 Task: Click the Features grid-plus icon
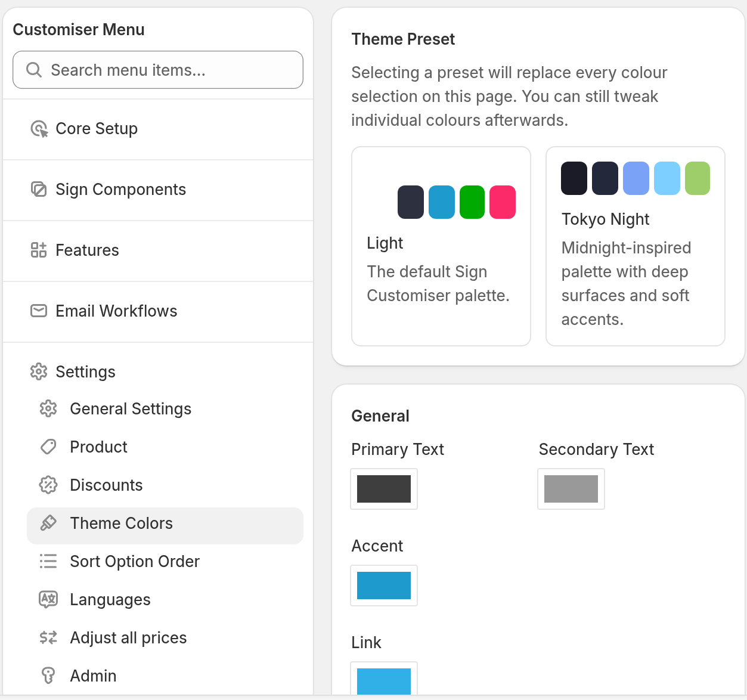(39, 250)
